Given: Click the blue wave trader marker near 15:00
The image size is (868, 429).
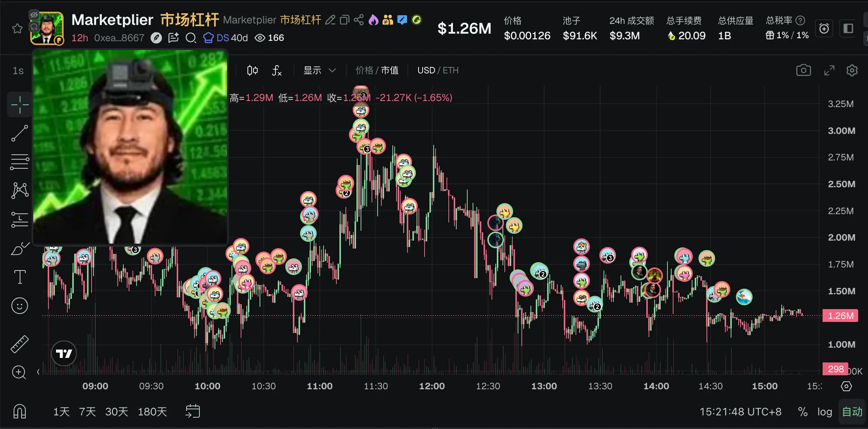Looking at the screenshot, I should (x=744, y=297).
